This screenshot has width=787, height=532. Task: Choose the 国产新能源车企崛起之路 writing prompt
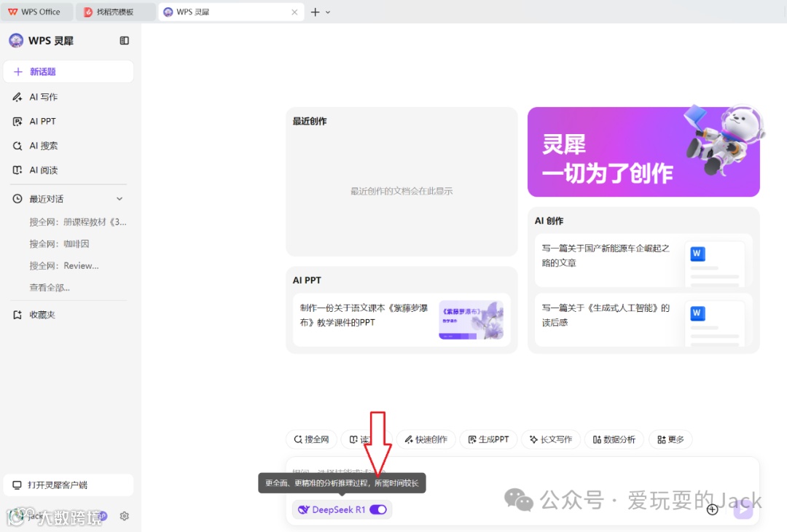[643, 260]
